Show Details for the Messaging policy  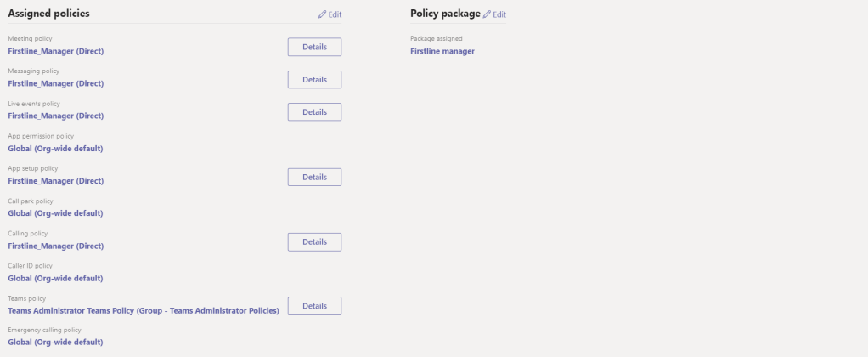tap(314, 79)
